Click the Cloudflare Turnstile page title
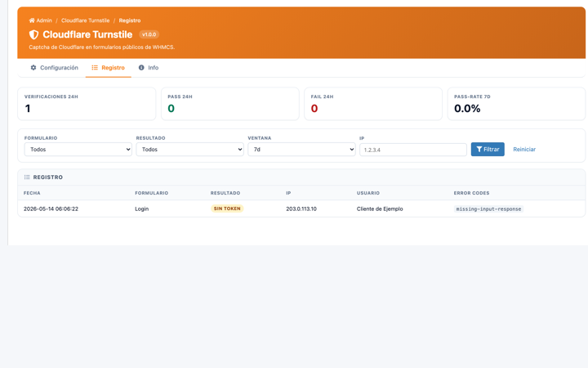Screen dimensions: 588x368 [87, 34]
